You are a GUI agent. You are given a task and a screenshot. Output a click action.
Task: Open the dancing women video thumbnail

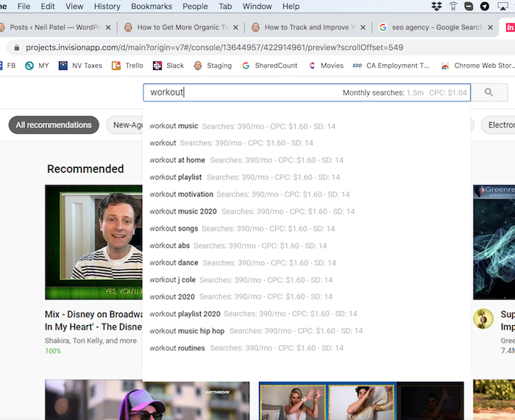tap(361, 401)
